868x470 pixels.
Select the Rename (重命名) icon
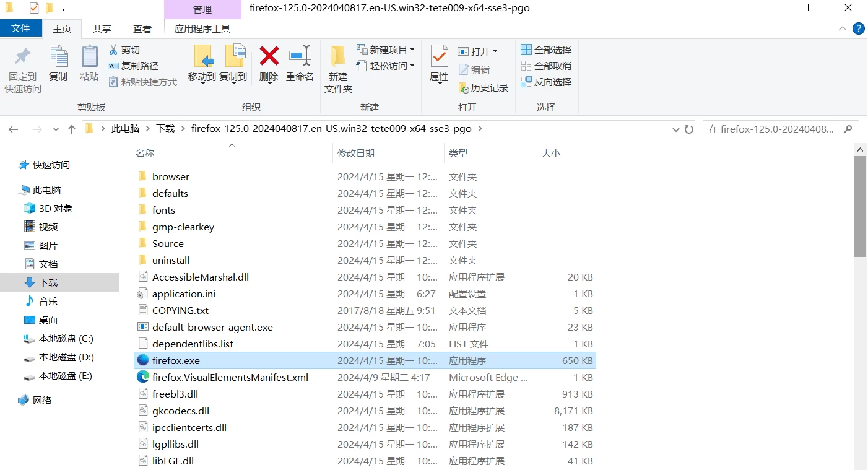click(x=300, y=62)
